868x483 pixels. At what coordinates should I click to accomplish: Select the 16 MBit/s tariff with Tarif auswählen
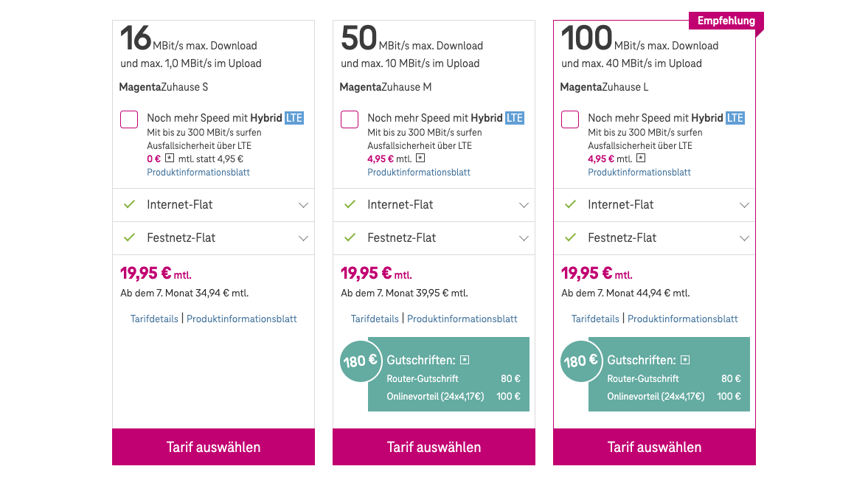click(x=214, y=447)
